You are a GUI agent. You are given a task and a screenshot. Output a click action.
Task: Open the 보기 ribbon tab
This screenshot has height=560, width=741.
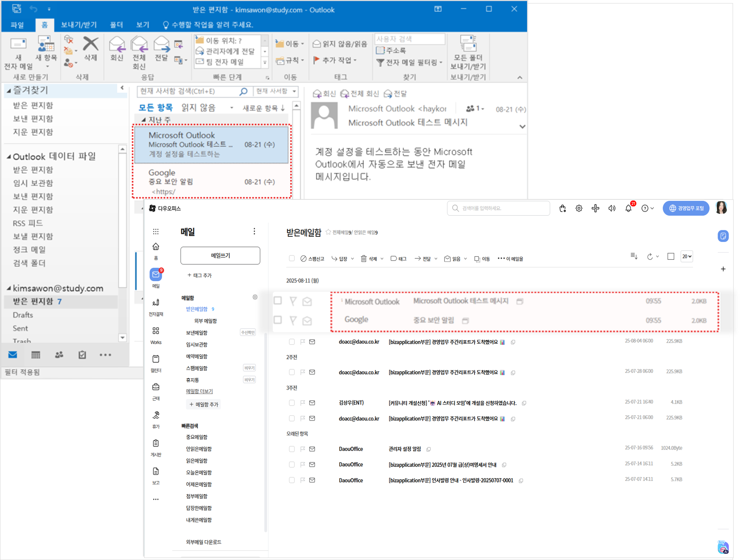143,25
